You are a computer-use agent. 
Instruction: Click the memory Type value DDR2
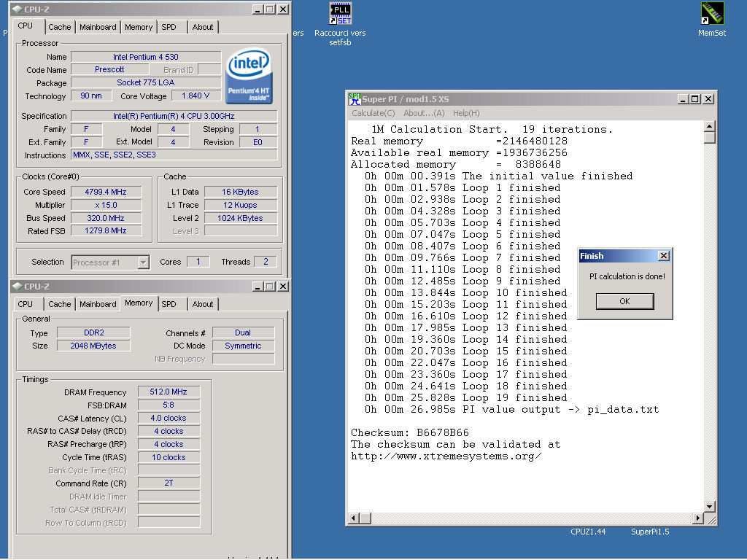click(93, 332)
